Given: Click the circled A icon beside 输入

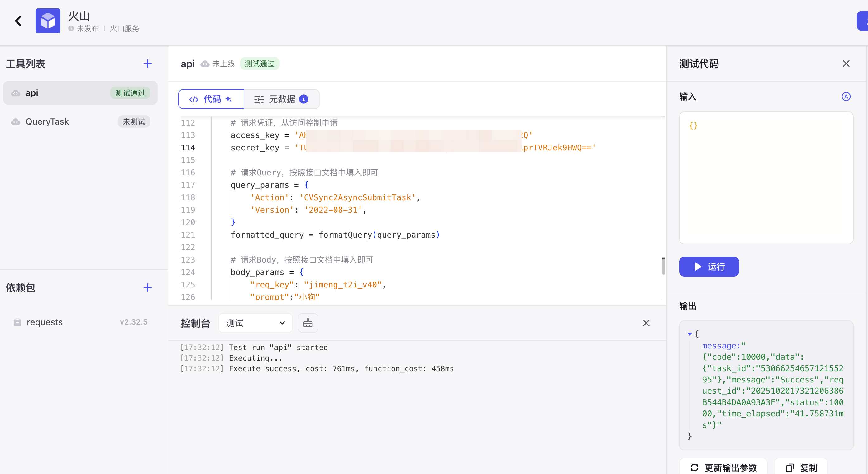Looking at the screenshot, I should (846, 97).
